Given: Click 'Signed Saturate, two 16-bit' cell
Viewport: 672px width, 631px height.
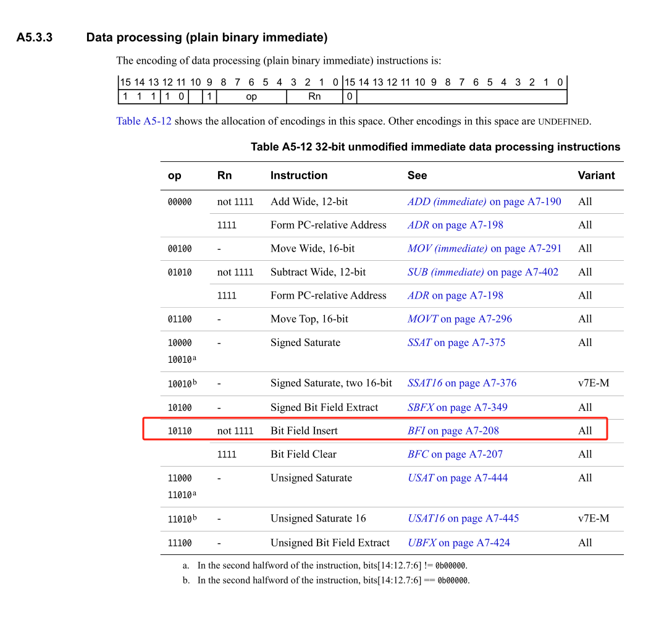Looking at the screenshot, I should (331, 383).
